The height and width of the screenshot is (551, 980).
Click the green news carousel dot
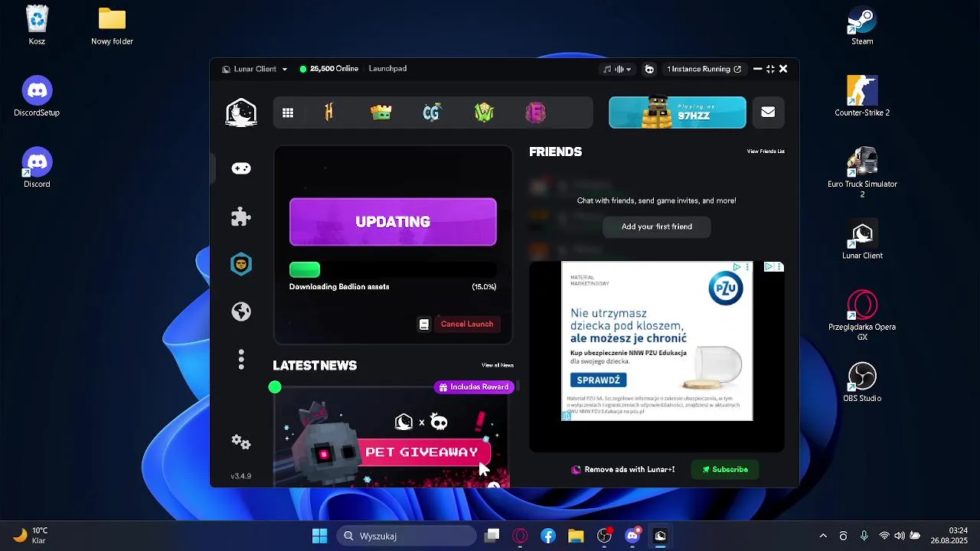(x=275, y=387)
